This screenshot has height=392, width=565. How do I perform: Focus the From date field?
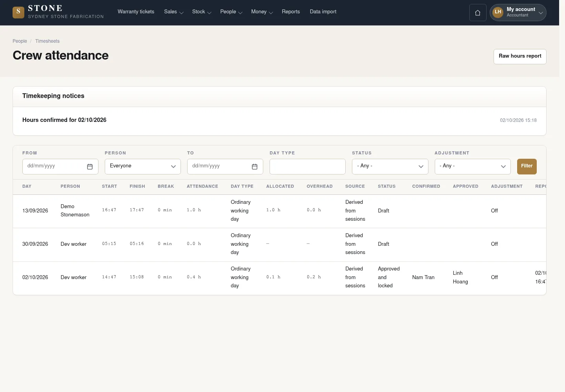pos(60,166)
